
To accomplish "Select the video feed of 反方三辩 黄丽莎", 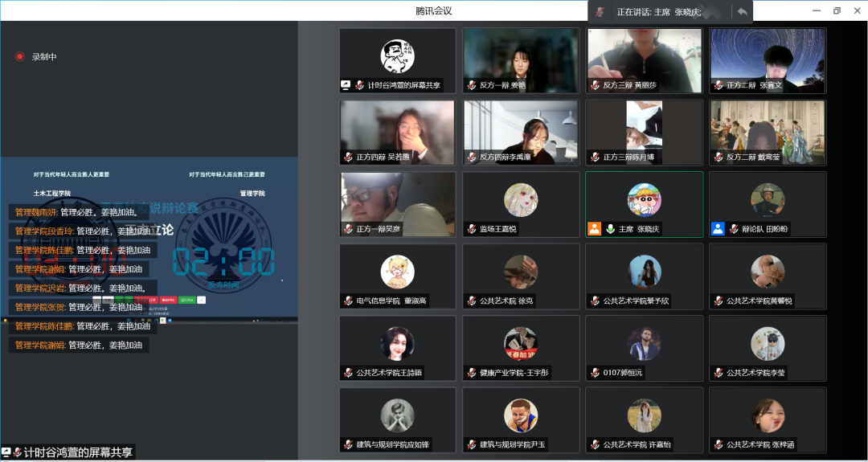I will tap(645, 60).
